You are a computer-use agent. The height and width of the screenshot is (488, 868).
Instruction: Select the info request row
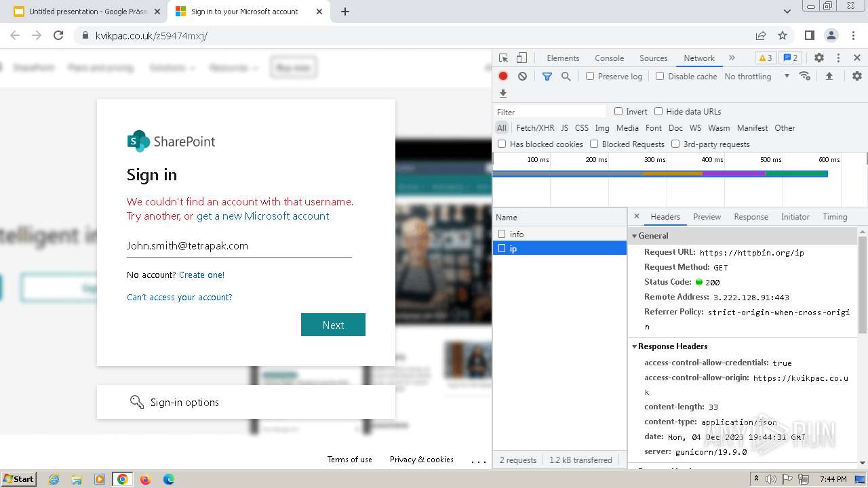click(x=559, y=234)
